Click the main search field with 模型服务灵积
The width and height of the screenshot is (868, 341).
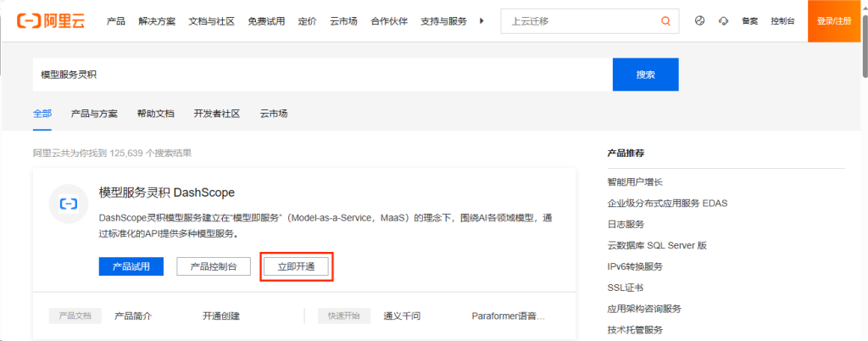(x=322, y=74)
